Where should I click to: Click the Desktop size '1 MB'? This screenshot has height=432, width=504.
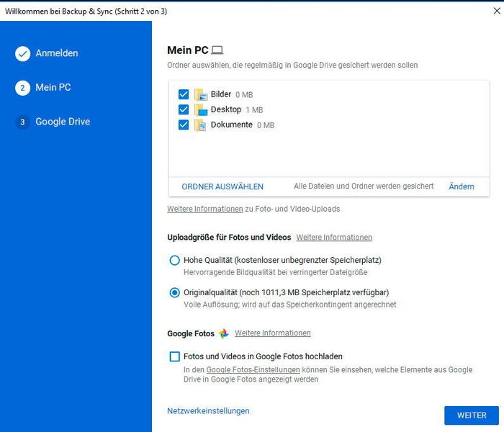(254, 110)
